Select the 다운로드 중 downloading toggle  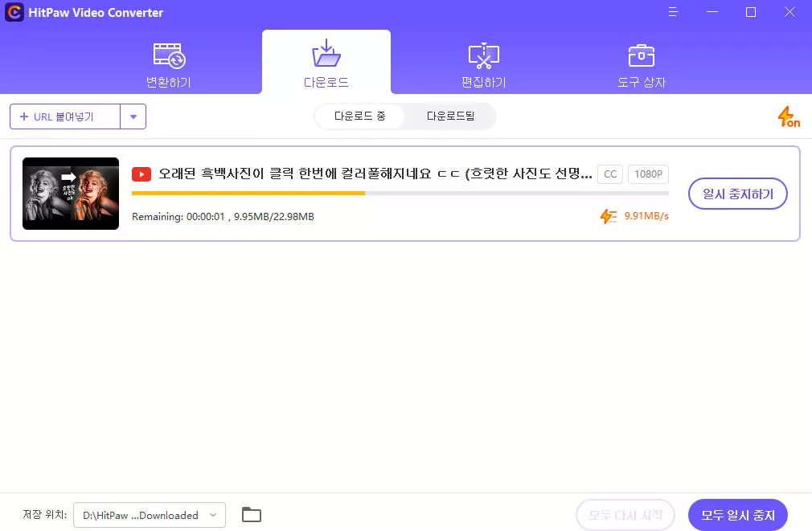tap(359, 116)
